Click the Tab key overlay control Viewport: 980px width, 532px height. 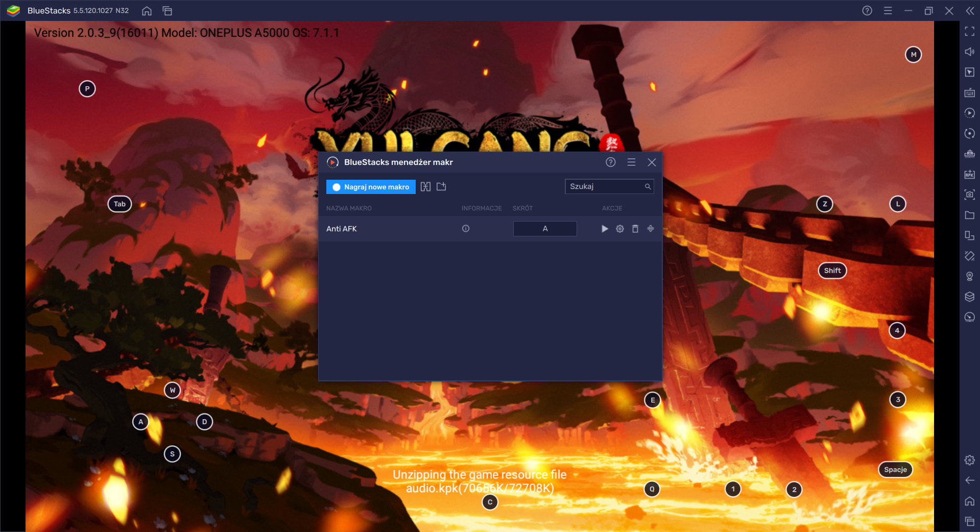(119, 204)
